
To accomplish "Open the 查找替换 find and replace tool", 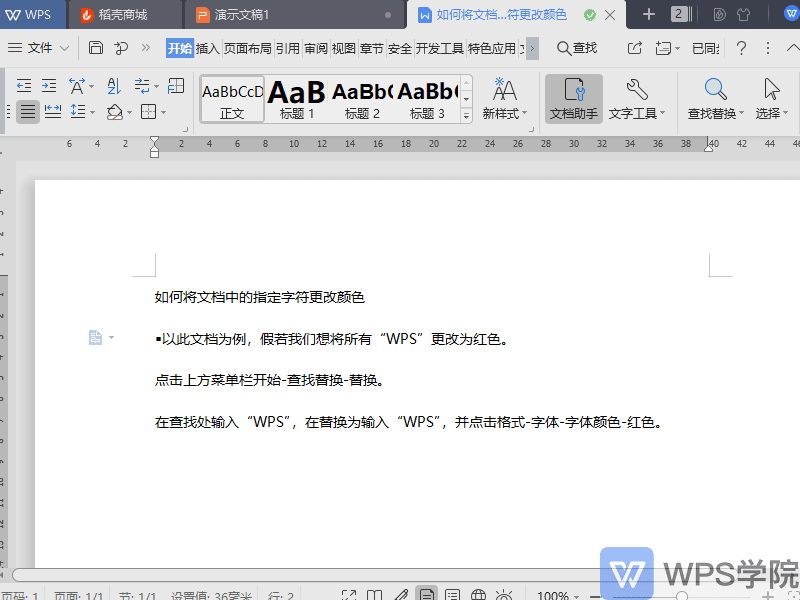I will point(715,99).
